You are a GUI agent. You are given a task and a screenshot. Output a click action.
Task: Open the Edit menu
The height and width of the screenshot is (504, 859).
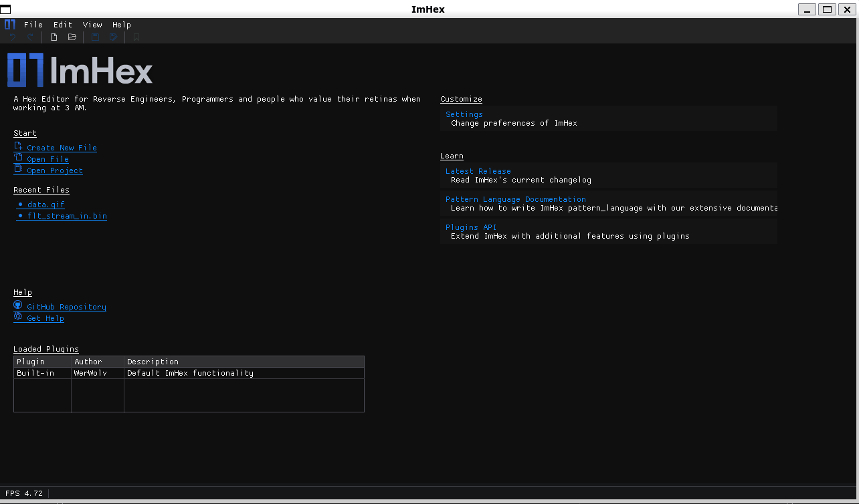tap(62, 24)
